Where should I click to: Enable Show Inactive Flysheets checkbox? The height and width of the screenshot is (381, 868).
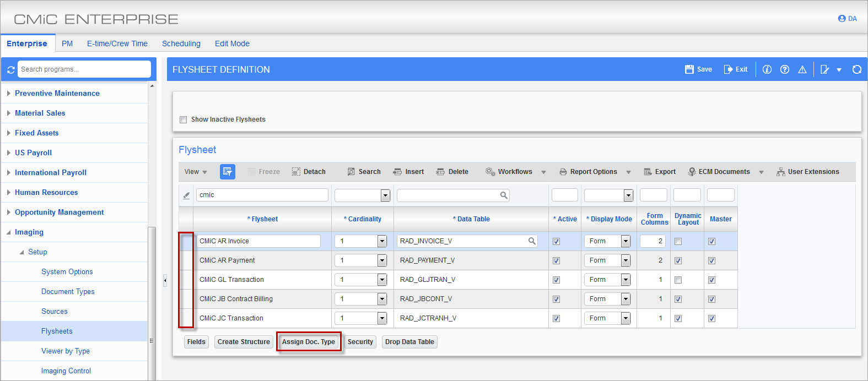183,119
